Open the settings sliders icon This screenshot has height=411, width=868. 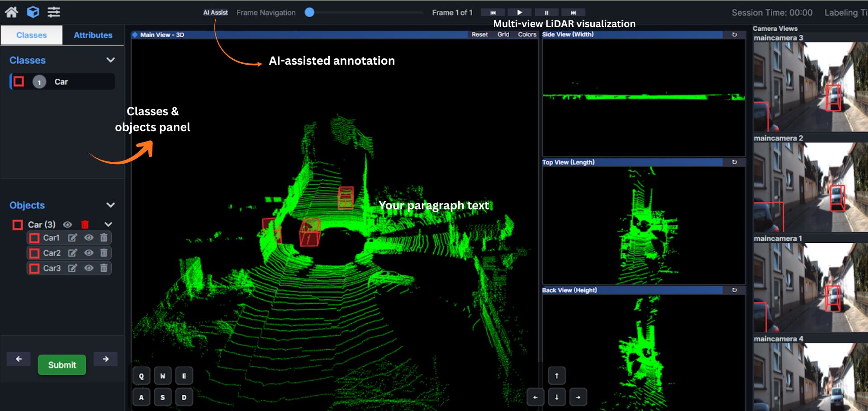coord(54,12)
